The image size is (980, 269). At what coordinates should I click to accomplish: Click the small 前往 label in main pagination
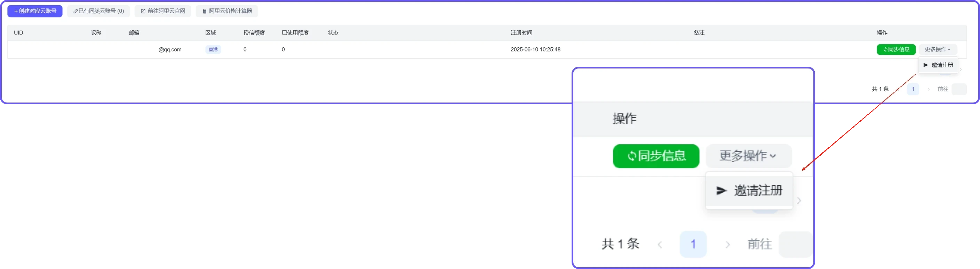[943, 89]
